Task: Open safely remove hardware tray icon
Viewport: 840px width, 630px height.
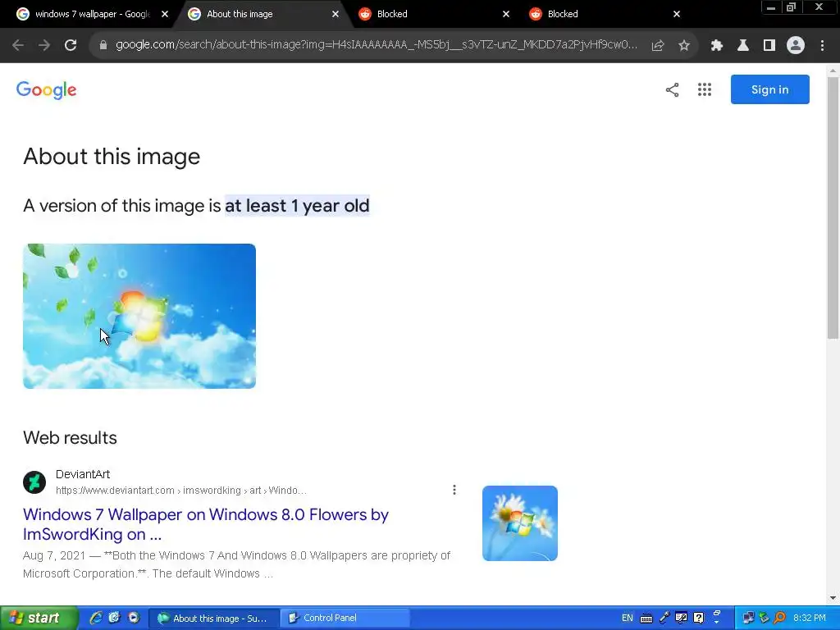Action: click(x=764, y=618)
